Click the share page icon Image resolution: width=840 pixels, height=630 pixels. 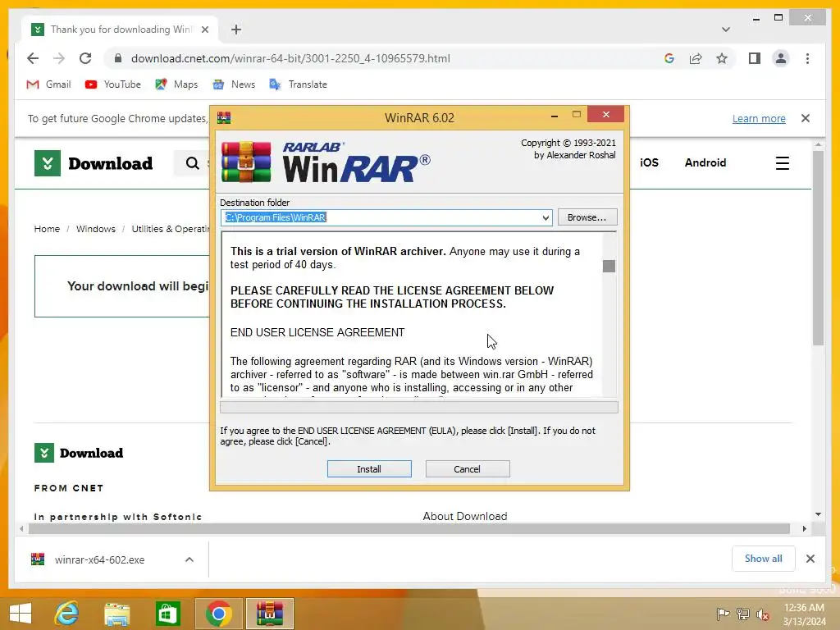[x=696, y=58]
